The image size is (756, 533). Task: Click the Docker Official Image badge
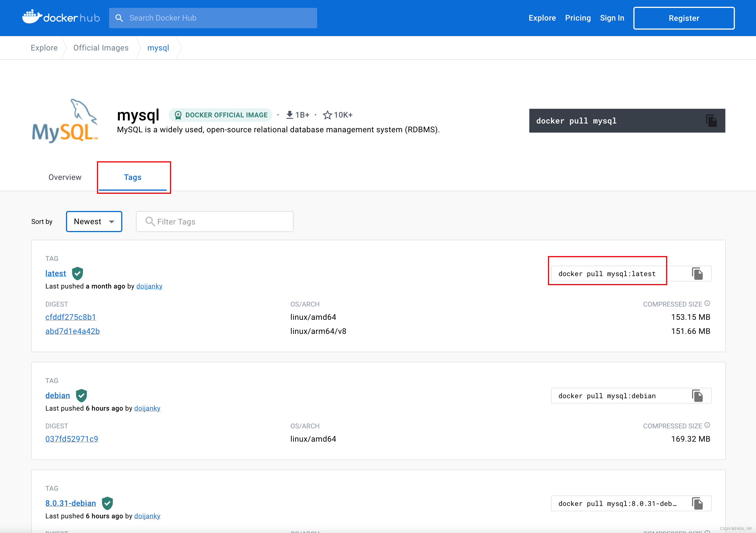click(x=220, y=115)
